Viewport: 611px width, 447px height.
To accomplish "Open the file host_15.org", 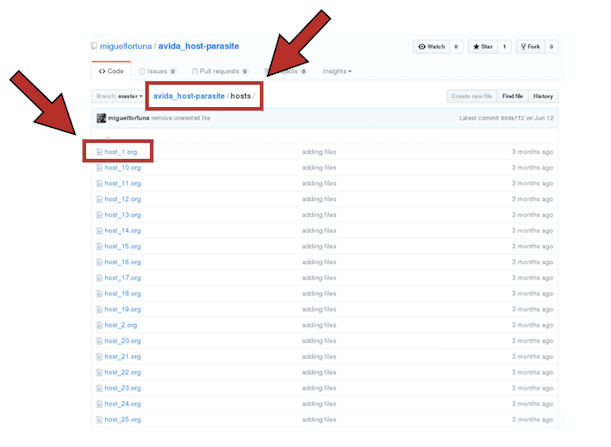I will pyautogui.click(x=123, y=246).
